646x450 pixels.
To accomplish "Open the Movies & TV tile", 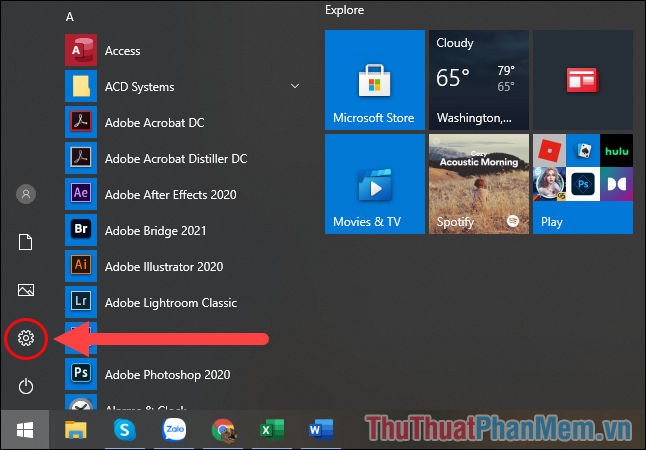I will click(x=374, y=184).
